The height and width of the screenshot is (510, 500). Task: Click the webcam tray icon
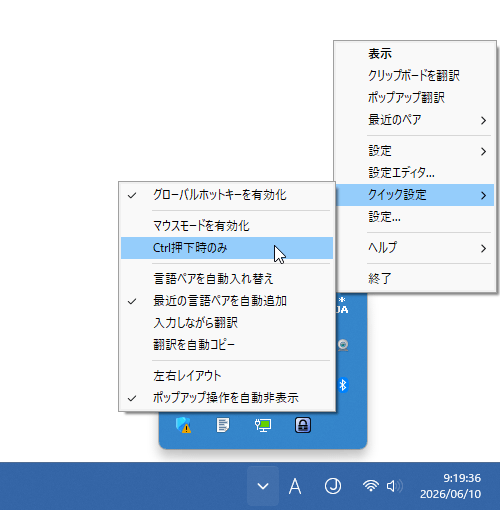click(343, 345)
